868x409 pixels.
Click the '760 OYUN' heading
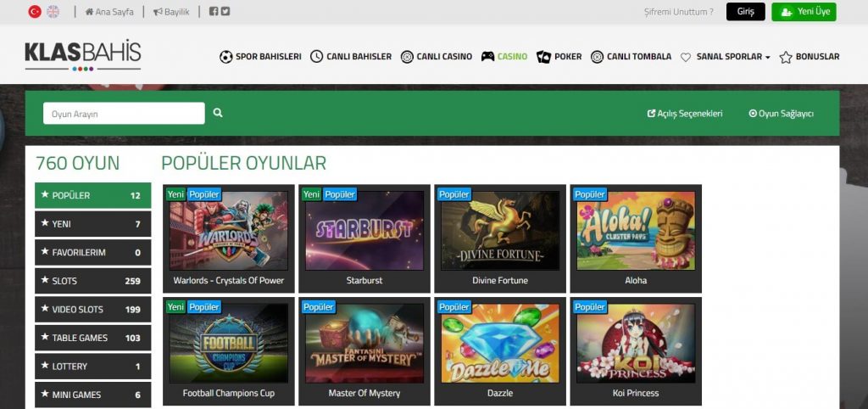[x=77, y=164]
